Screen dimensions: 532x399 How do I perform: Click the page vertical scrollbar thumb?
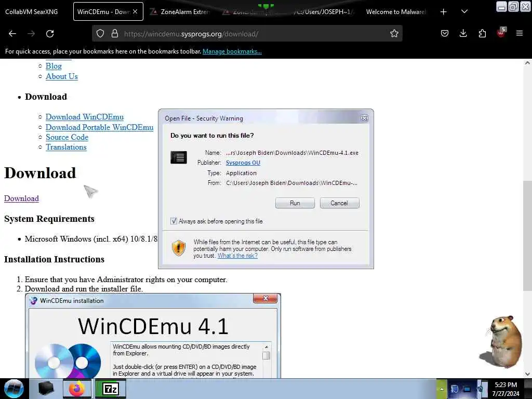point(527,236)
